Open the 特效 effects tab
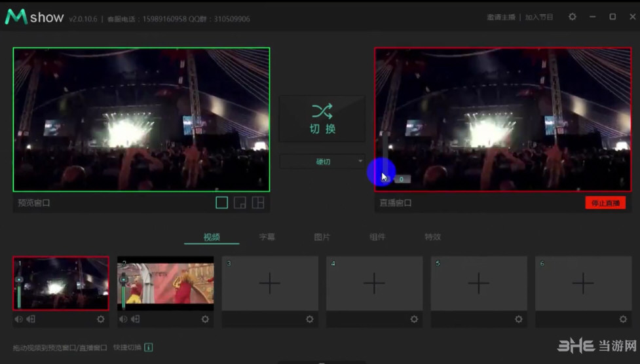The width and height of the screenshot is (640, 364). point(432,237)
